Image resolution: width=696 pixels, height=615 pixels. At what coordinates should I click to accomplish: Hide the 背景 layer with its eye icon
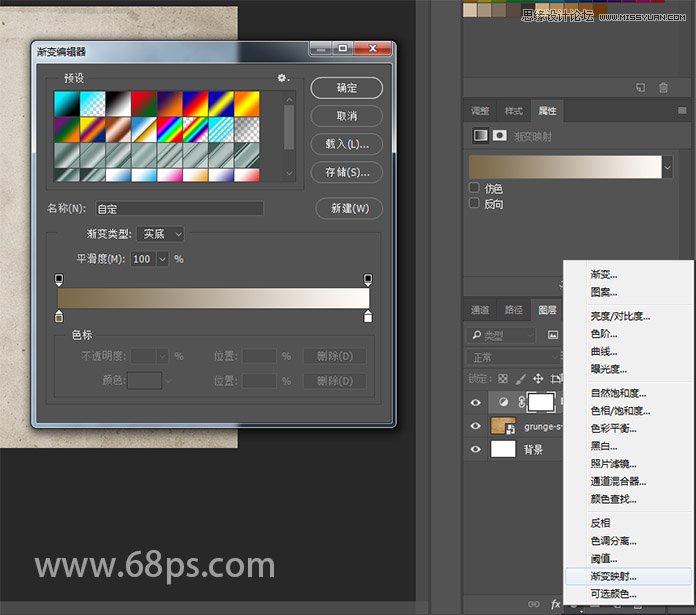[x=476, y=450]
